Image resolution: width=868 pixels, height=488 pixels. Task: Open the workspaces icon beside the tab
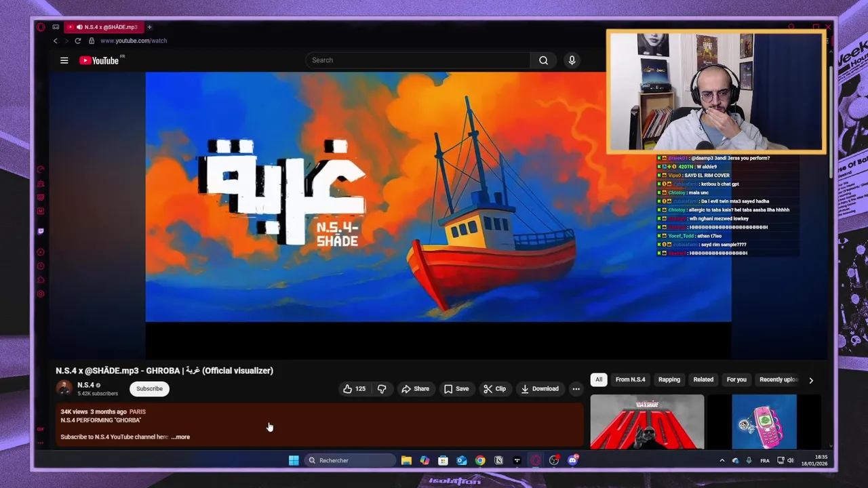[56, 27]
